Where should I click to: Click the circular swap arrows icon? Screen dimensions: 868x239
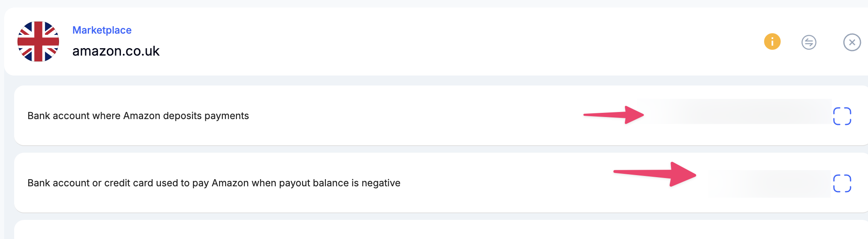pos(809,42)
